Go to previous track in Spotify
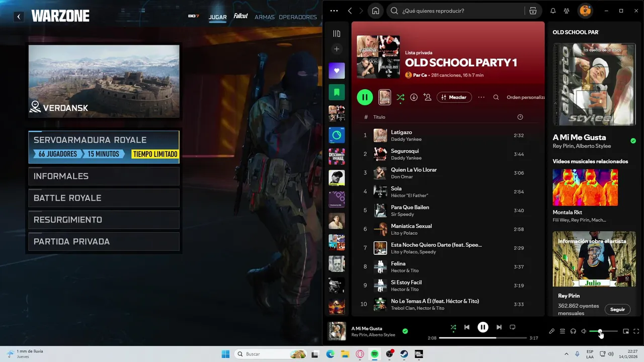The width and height of the screenshot is (644, 362). (x=466, y=327)
